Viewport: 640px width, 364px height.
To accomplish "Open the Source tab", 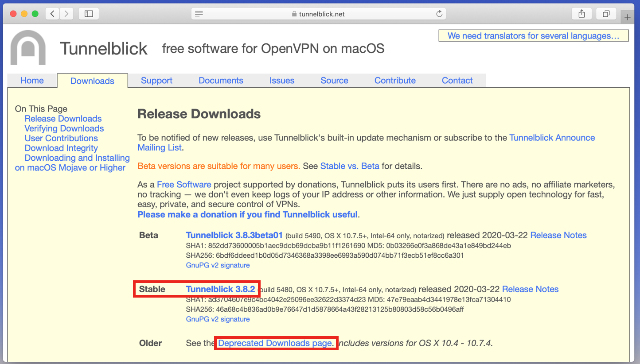I will click(x=334, y=80).
